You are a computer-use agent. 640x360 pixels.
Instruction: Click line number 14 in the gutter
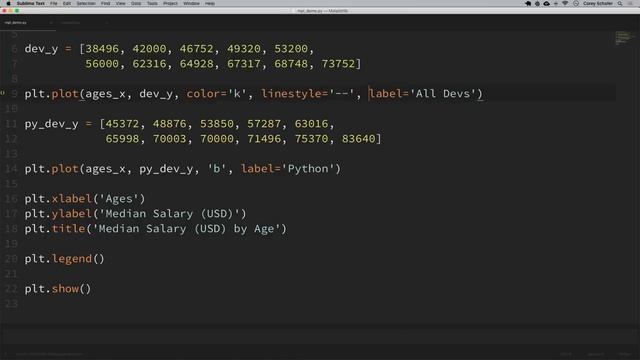[x=11, y=169]
